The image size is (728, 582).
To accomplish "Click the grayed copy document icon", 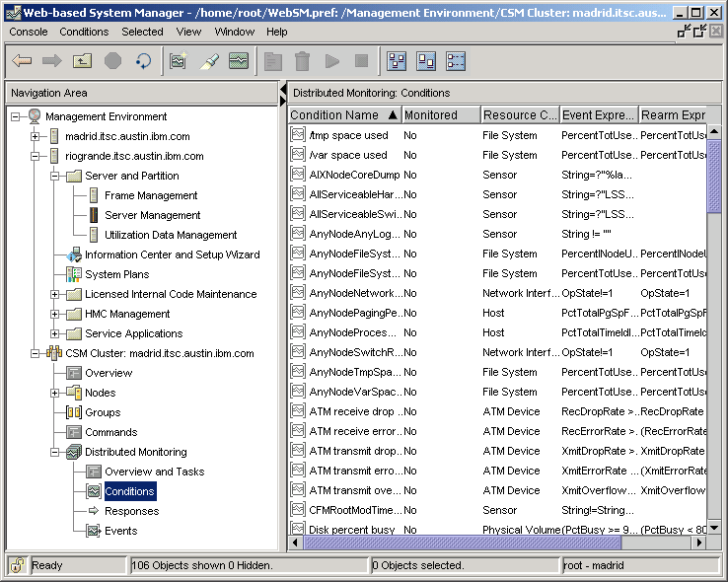I will click(273, 61).
